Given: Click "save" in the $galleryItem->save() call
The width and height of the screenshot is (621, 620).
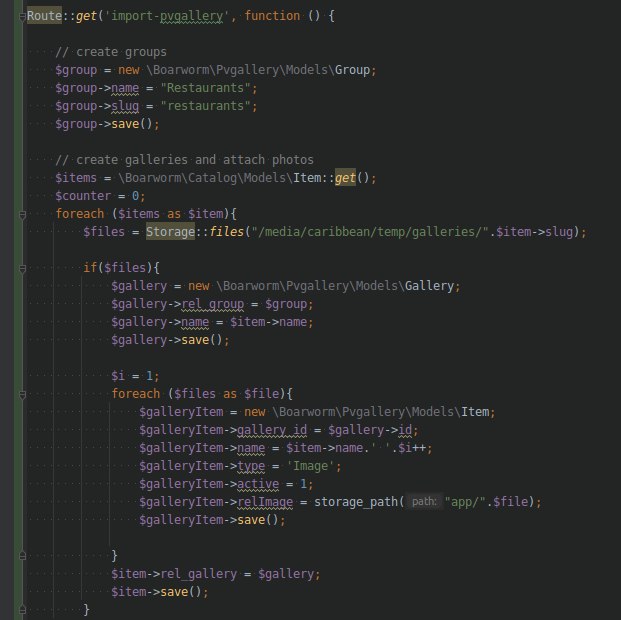Looking at the screenshot, I should coord(251,520).
